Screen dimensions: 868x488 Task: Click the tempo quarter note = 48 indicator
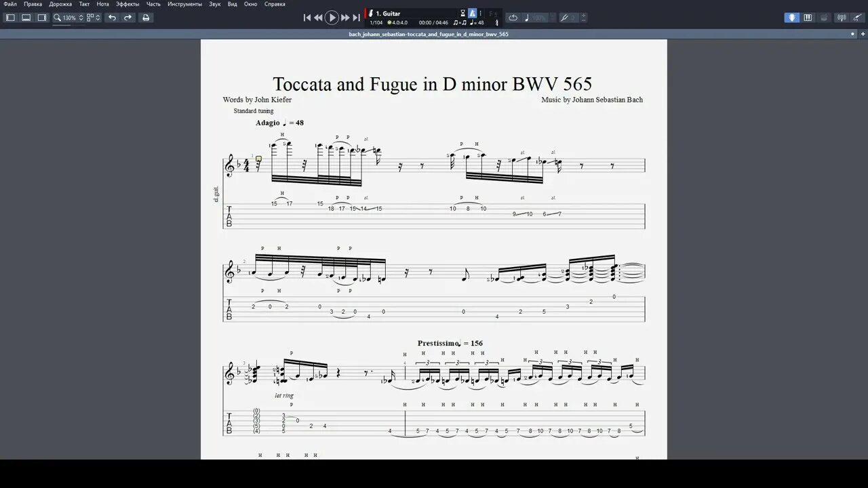pos(477,22)
